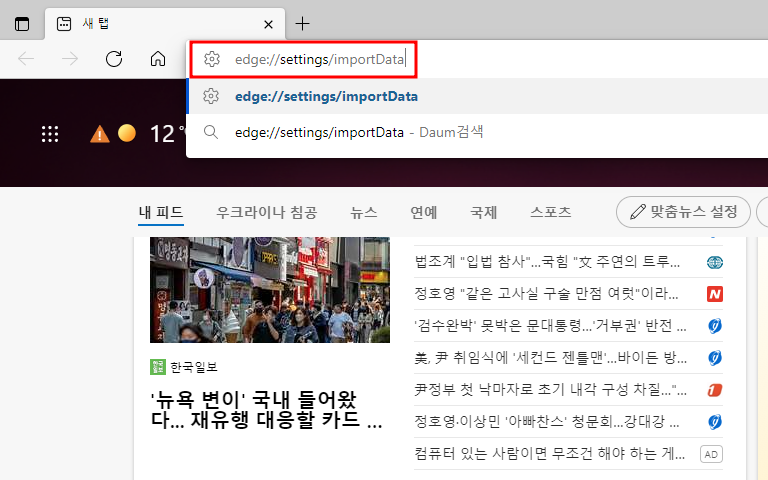Click the blue source icon beside 정호영·이상민 headline
Image resolution: width=768 pixels, height=480 pixels.
pyautogui.click(x=715, y=422)
